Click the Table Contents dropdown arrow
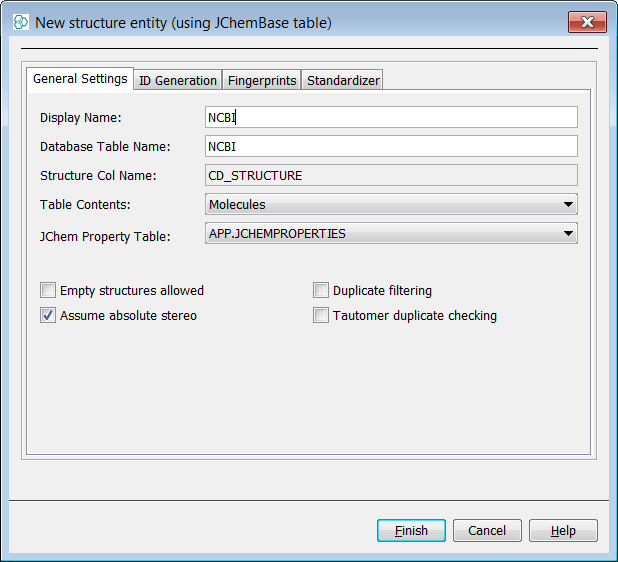618x562 pixels. tap(568, 205)
